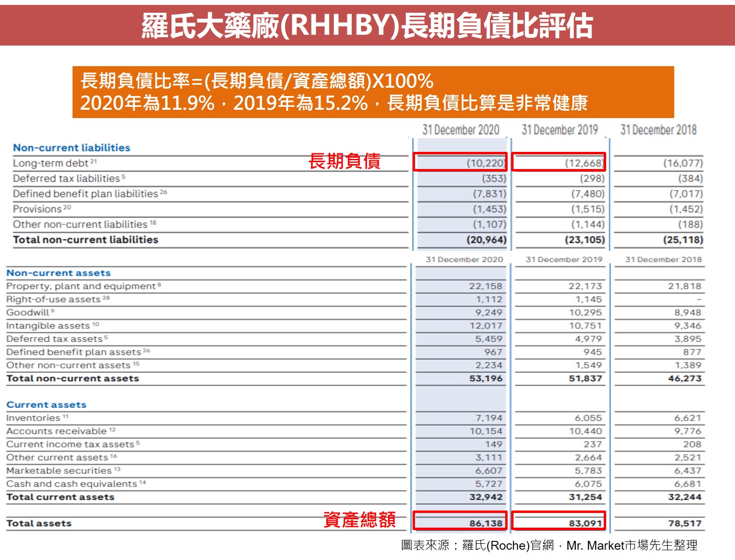Screen dimensions: 735x560
Task: Click Other non-current liabilities label
Action: pyautogui.click(x=84, y=224)
